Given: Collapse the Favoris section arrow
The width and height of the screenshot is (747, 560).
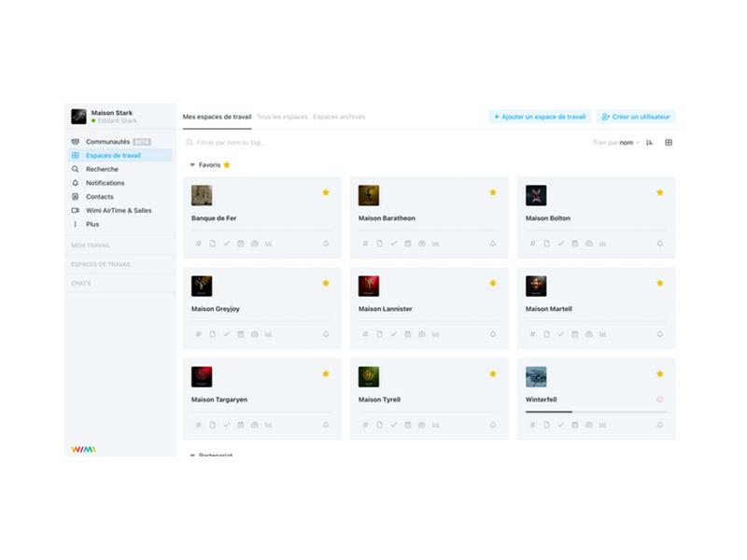Looking at the screenshot, I should [x=192, y=165].
